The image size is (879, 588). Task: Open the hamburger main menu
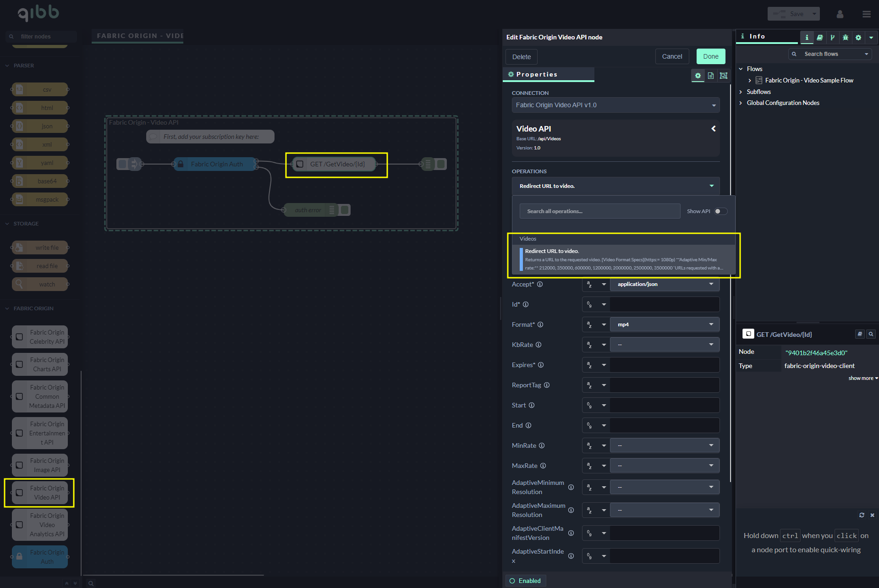(867, 14)
